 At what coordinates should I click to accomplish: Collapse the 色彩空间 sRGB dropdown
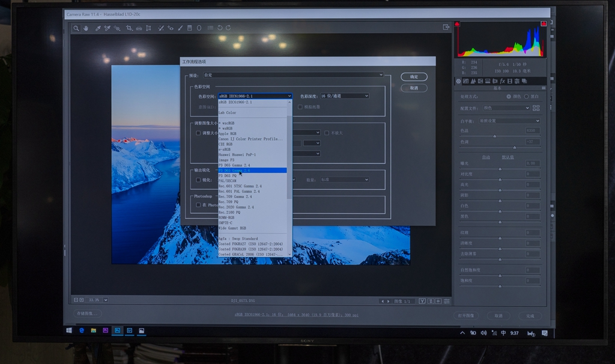coord(255,96)
